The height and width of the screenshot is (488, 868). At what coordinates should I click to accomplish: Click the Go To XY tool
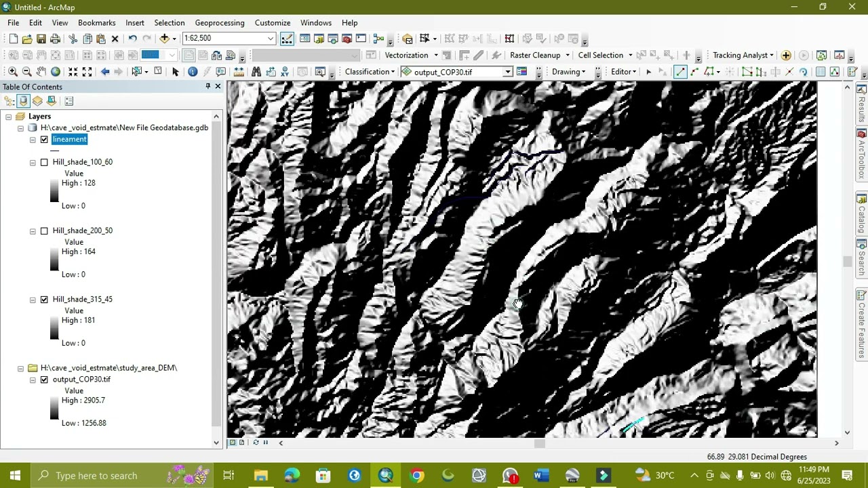click(x=285, y=72)
